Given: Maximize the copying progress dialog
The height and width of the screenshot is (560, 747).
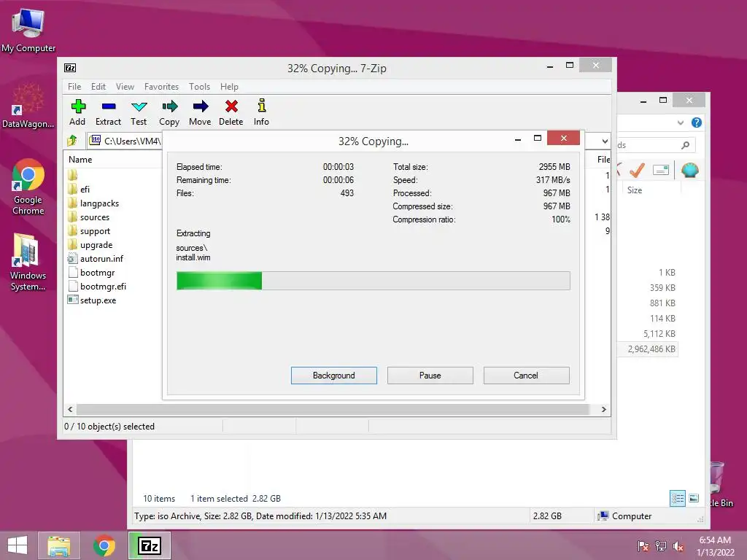Looking at the screenshot, I should (538, 139).
